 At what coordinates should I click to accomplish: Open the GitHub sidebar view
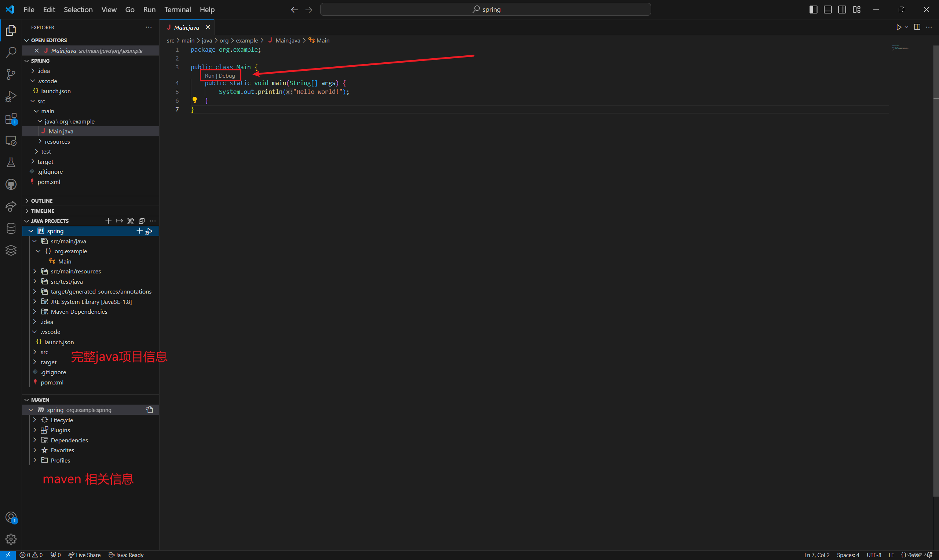[x=11, y=184]
